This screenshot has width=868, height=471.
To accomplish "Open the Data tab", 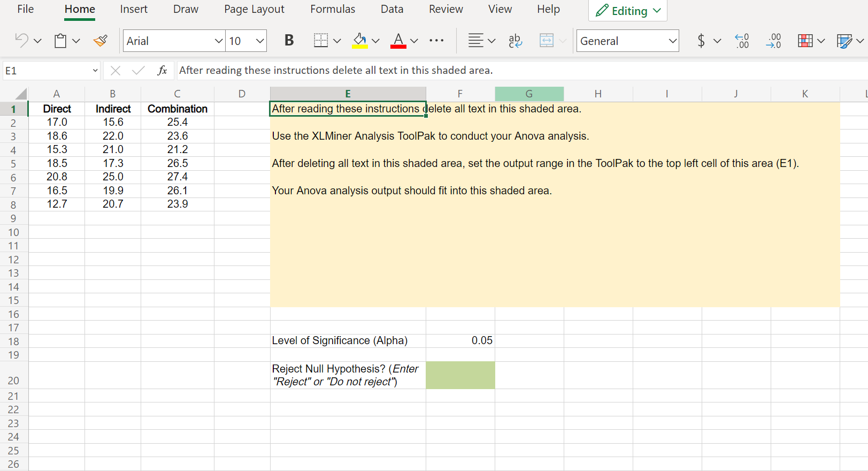I will [392, 9].
